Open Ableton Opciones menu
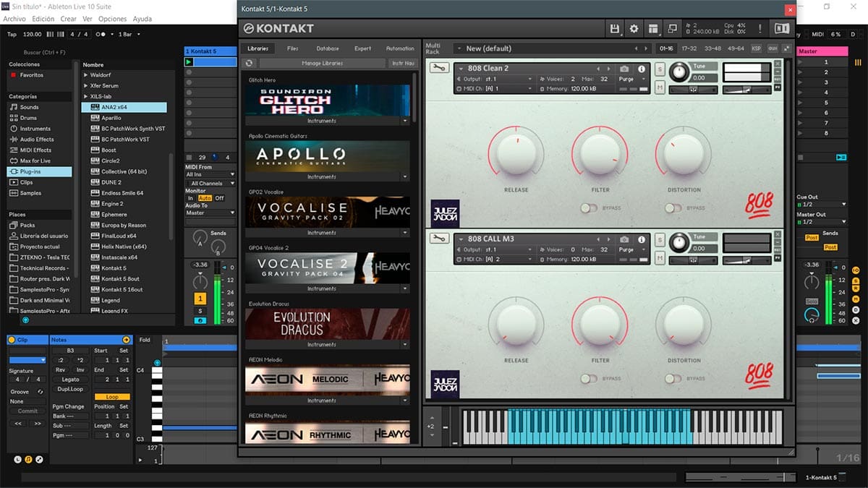The image size is (868, 488). click(112, 19)
